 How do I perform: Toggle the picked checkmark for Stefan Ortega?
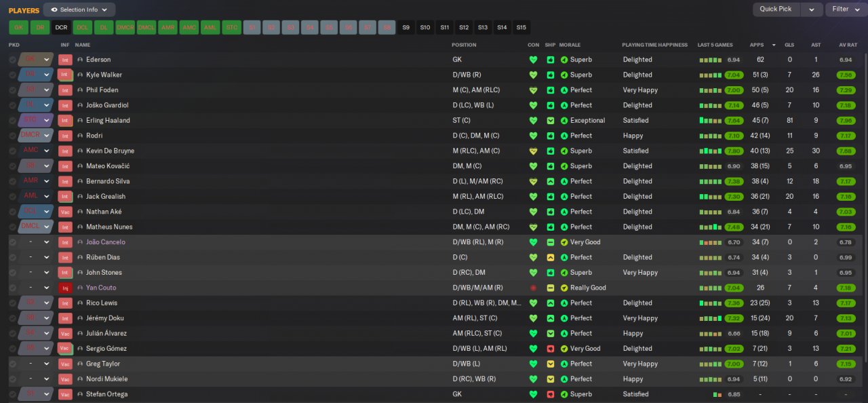(x=13, y=394)
